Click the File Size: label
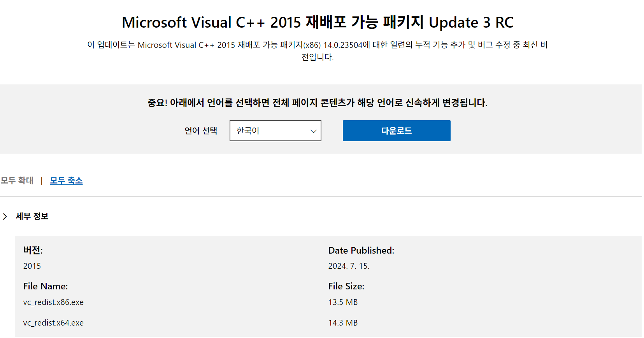This screenshot has height=338, width=644. pos(346,286)
